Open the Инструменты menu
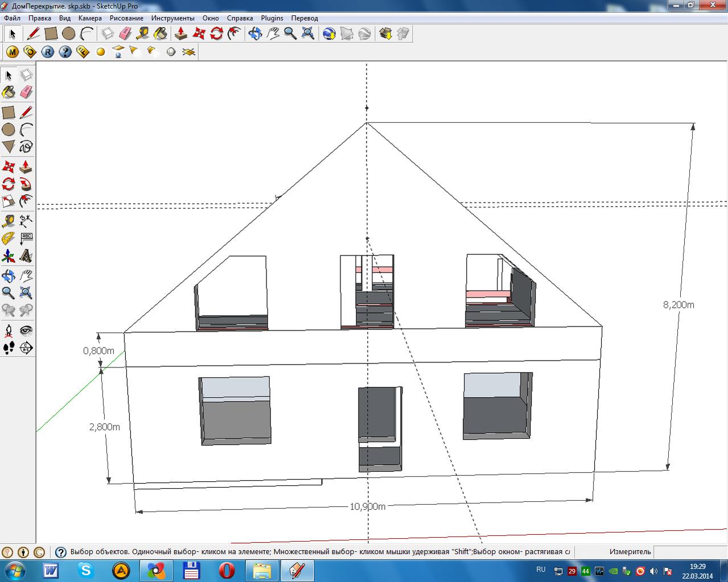The height and width of the screenshot is (582, 728). click(x=172, y=18)
